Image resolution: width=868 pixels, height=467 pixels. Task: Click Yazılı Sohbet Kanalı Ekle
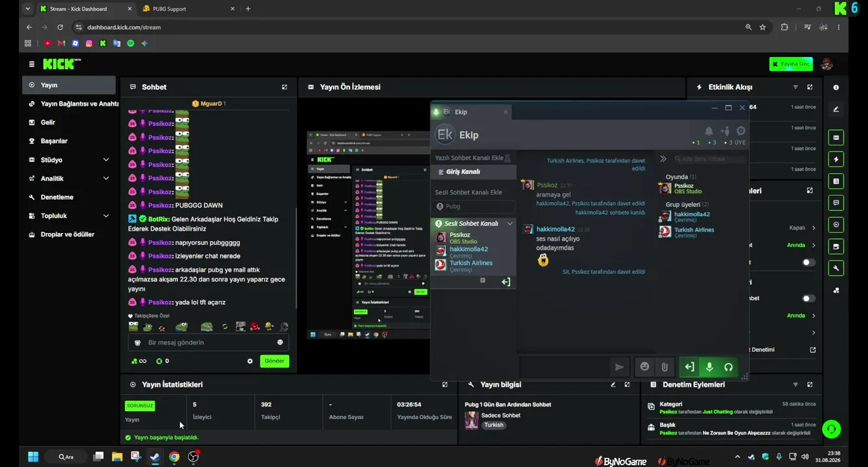[x=469, y=158]
